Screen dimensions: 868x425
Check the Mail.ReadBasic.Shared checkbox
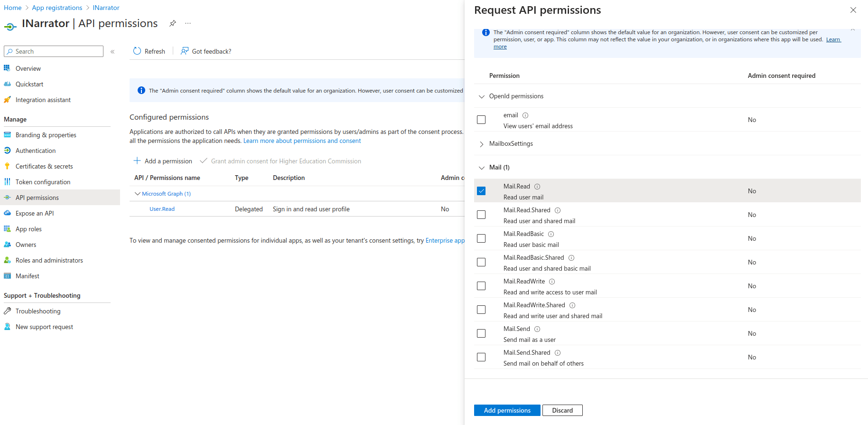point(481,262)
